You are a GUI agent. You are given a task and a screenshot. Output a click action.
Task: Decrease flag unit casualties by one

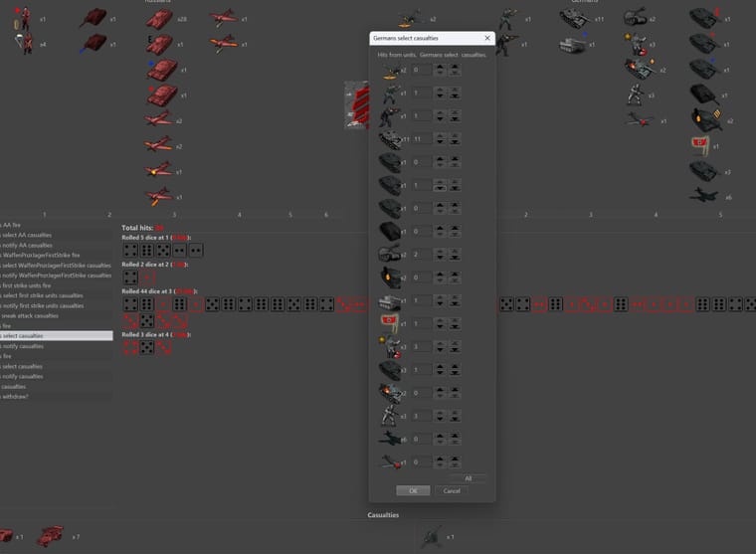(x=440, y=326)
